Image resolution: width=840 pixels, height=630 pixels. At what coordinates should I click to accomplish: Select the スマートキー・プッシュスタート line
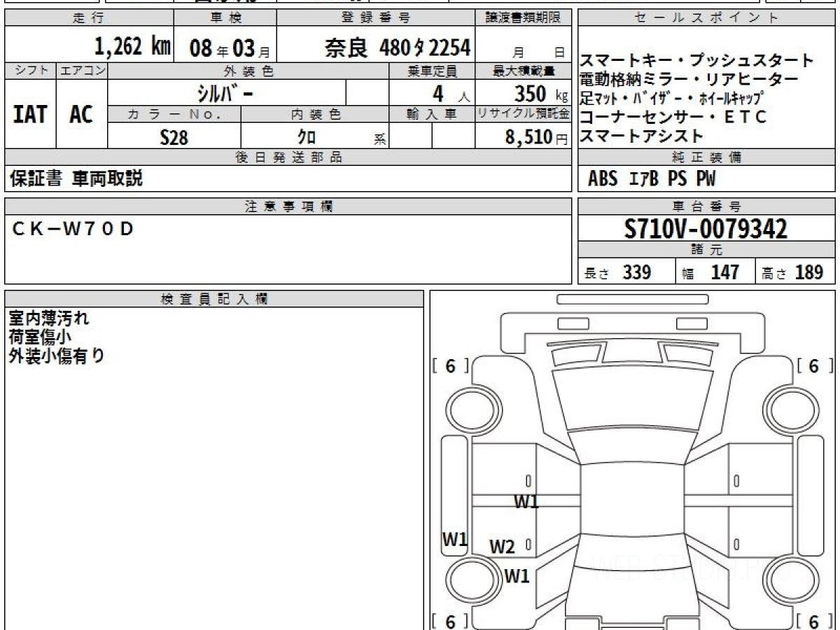tap(697, 60)
